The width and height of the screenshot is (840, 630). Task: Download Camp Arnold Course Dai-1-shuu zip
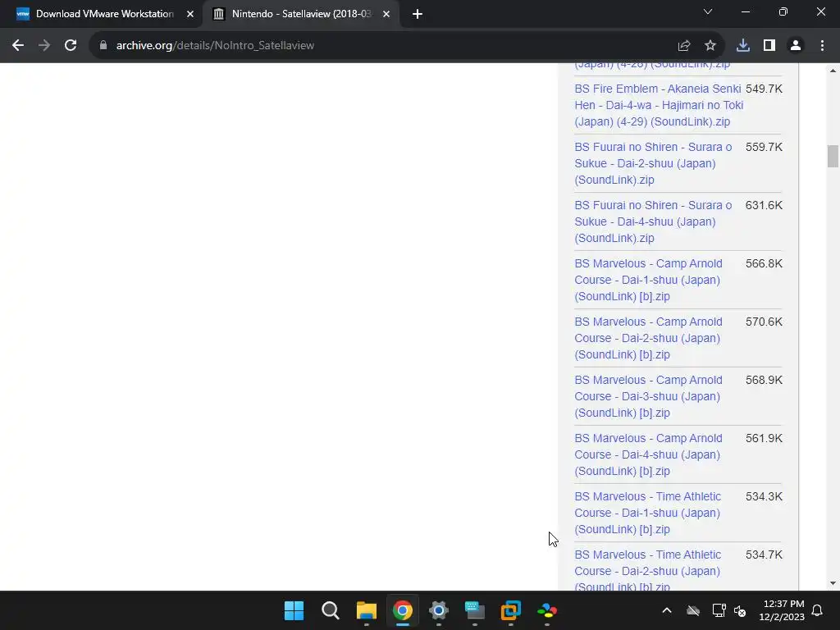pos(648,280)
